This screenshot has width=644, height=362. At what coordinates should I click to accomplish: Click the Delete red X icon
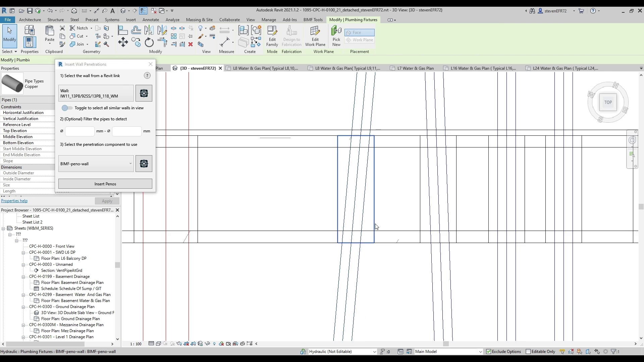pos(191,44)
